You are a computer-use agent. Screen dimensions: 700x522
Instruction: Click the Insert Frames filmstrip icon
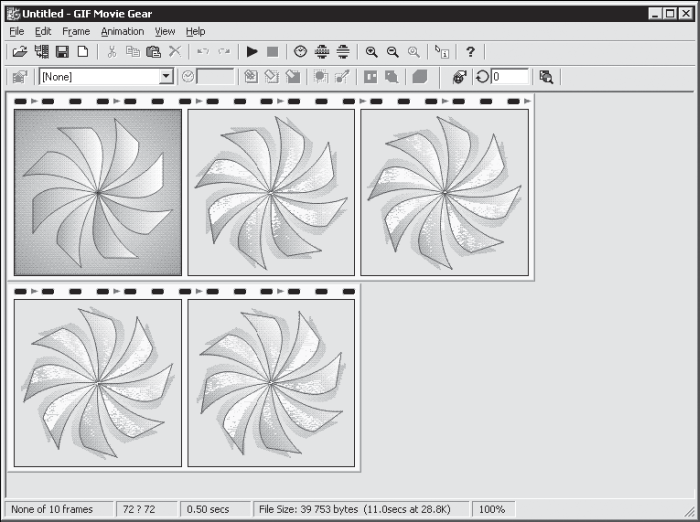(x=42, y=52)
